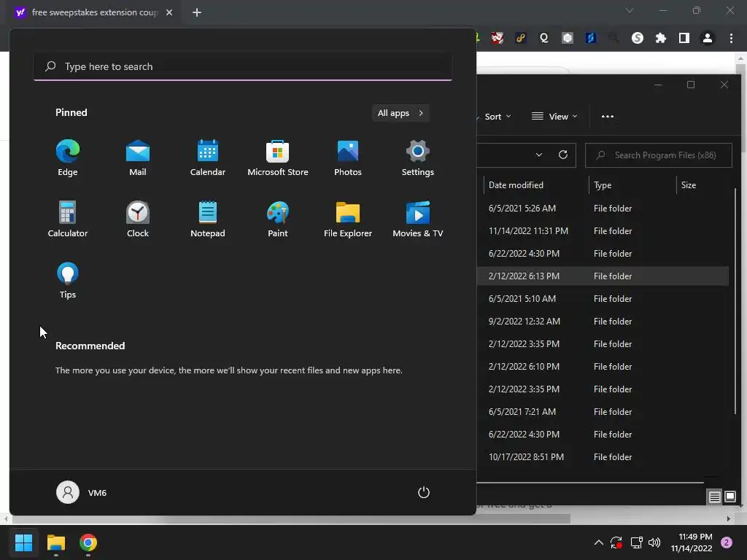
Task: Launch the Photos app
Action: pos(348,158)
